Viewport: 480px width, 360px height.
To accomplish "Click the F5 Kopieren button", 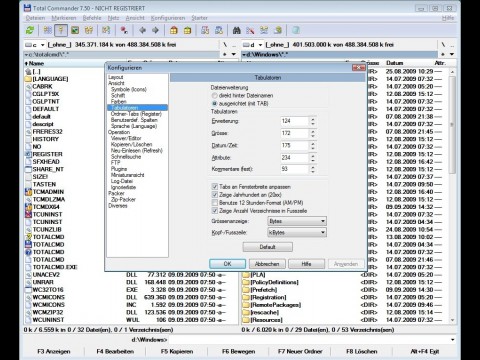I will [177, 352].
